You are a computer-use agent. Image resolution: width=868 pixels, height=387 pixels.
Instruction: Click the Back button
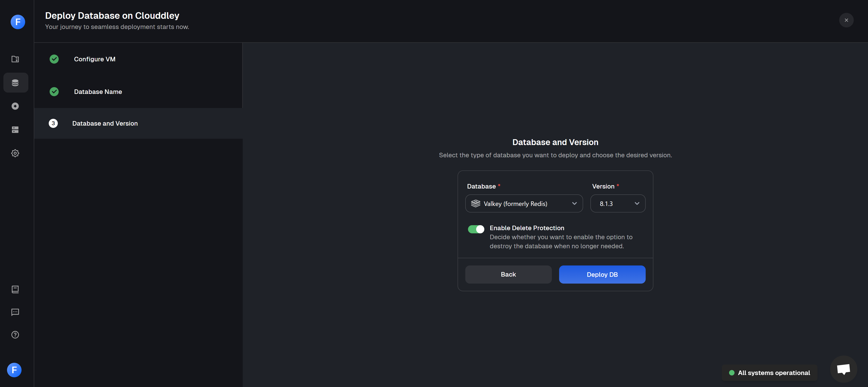[508, 275]
